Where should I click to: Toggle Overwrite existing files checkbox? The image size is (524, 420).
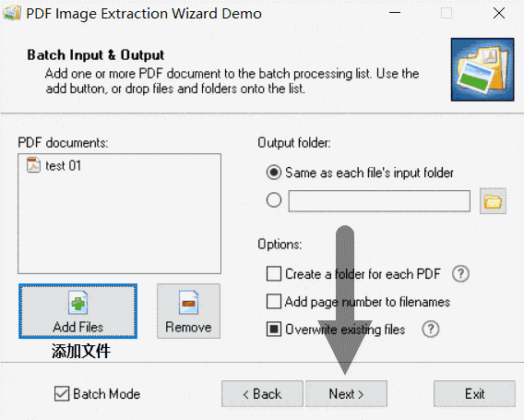[x=274, y=330]
